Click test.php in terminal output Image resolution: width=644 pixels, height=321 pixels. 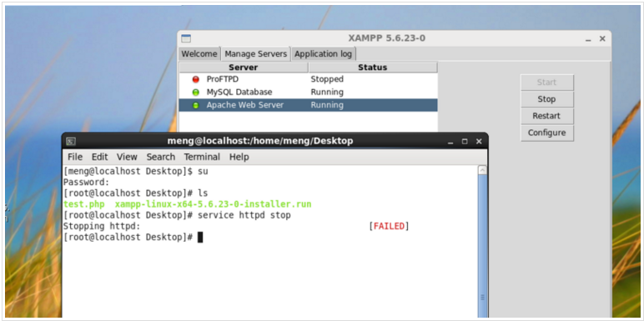pos(83,204)
